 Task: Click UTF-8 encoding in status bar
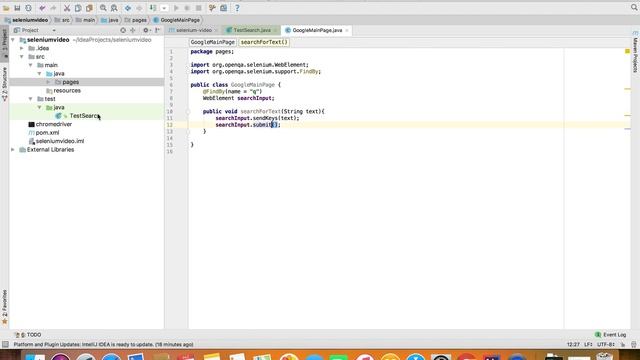coord(606,344)
